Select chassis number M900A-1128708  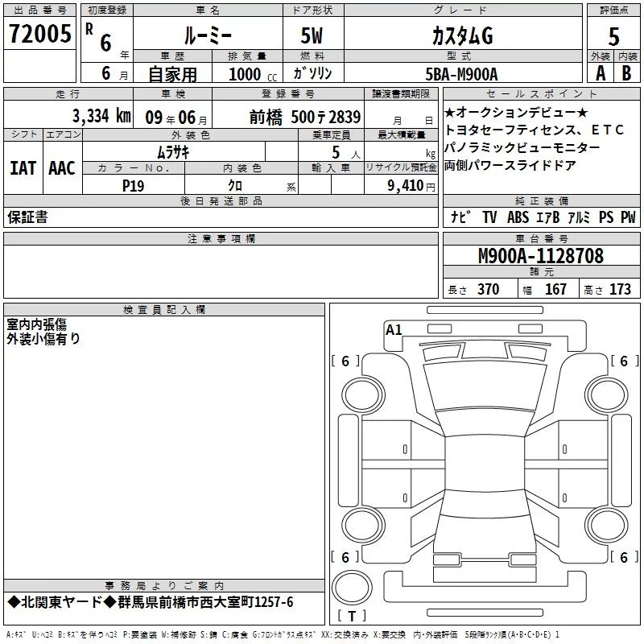[x=541, y=256]
